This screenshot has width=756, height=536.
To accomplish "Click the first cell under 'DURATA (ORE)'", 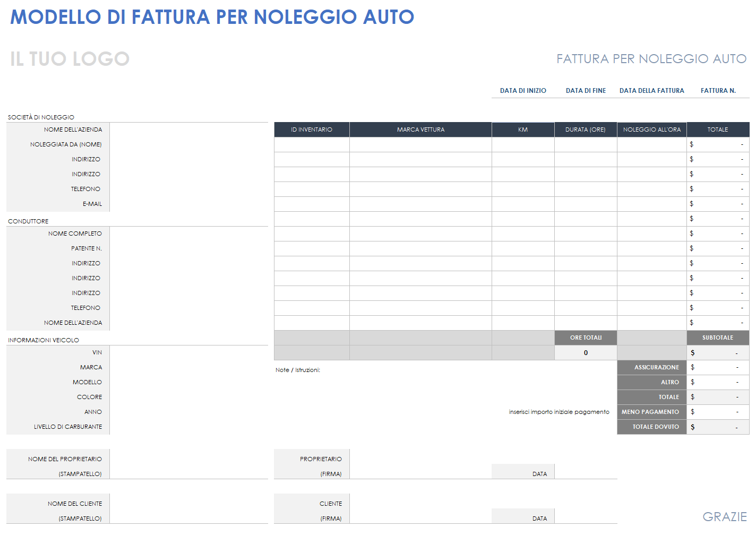I will coord(586,144).
